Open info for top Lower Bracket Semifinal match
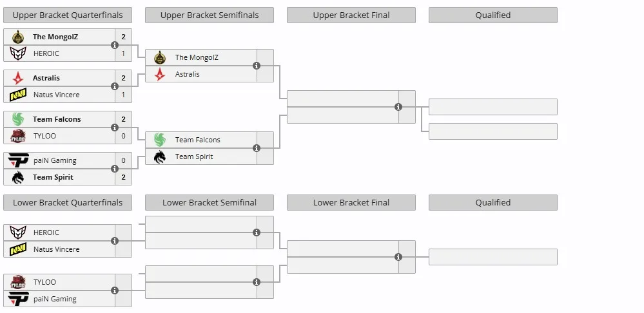The height and width of the screenshot is (313, 644). point(257,232)
